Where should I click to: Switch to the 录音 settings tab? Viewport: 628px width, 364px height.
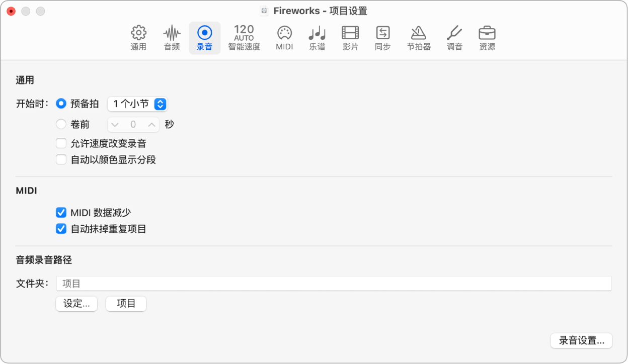point(204,38)
